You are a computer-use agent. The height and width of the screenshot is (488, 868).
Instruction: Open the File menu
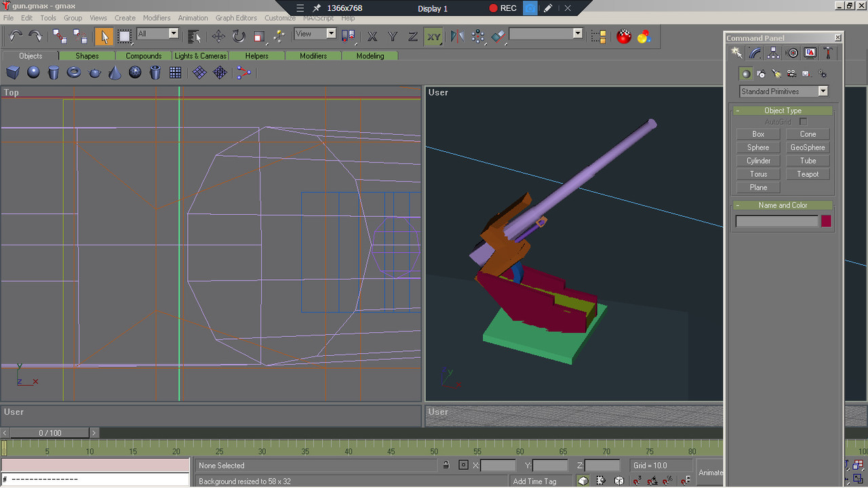click(x=8, y=18)
